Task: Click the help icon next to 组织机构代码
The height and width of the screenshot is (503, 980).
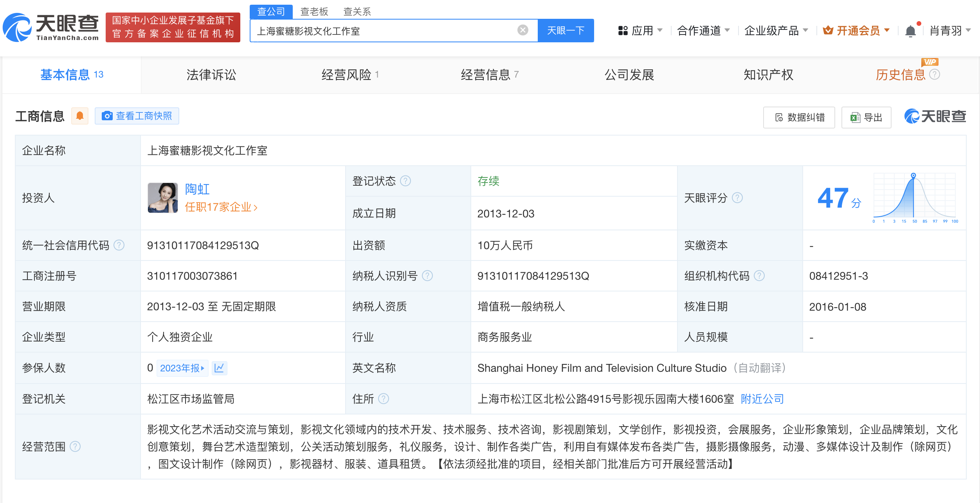Action: tap(759, 276)
